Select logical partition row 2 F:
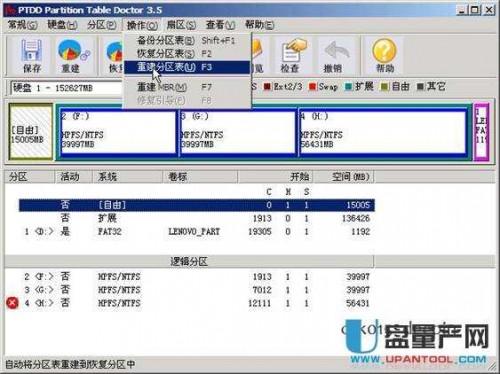This screenshot has height=374, width=500. pyautogui.click(x=197, y=277)
